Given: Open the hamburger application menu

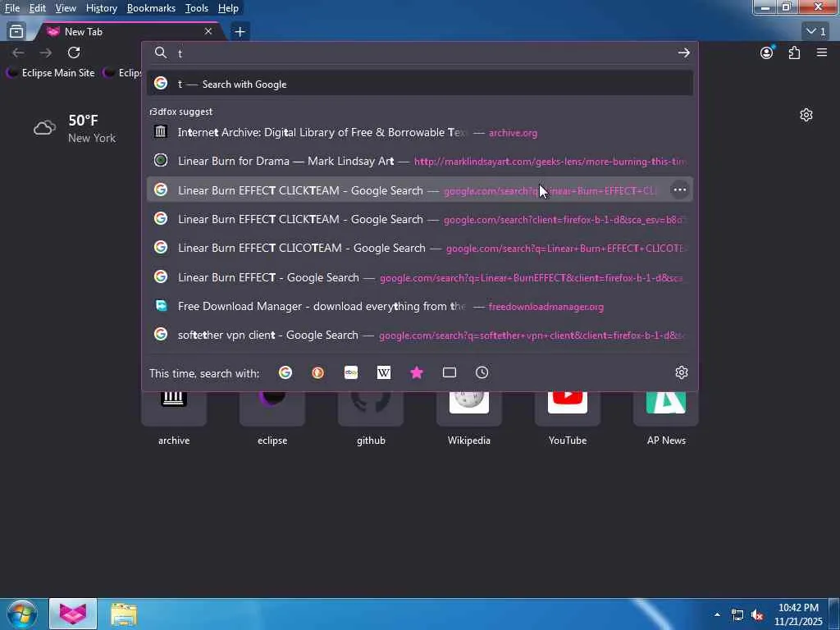Looking at the screenshot, I should click(822, 52).
